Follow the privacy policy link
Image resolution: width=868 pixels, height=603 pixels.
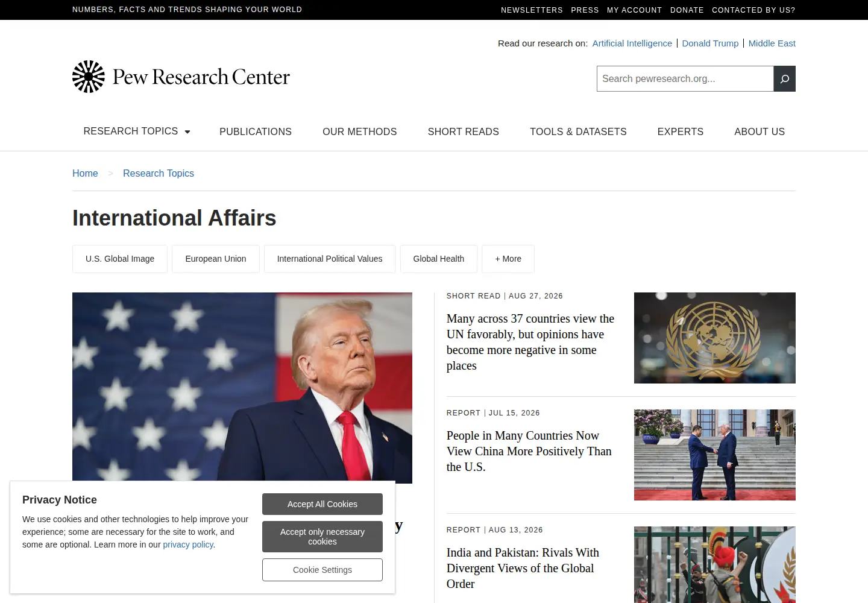pos(188,545)
